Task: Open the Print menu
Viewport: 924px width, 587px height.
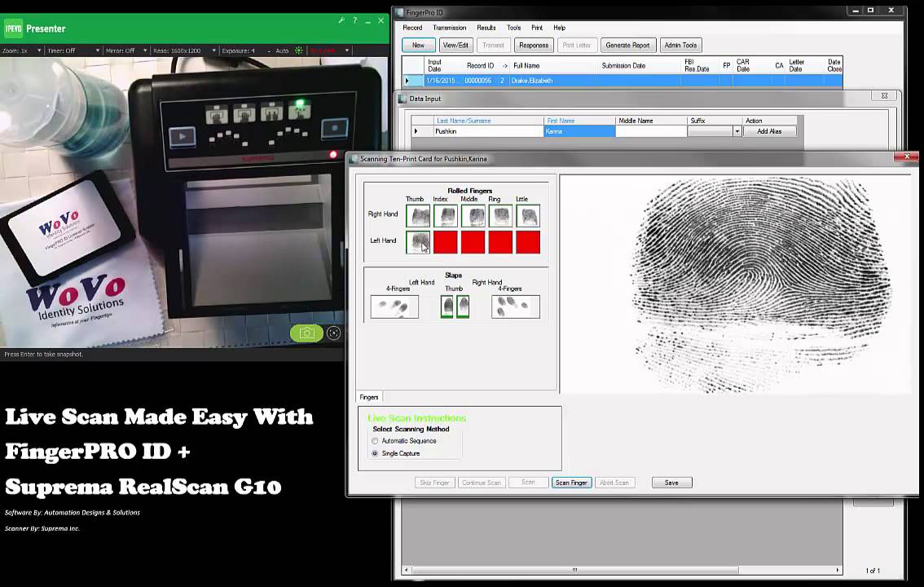Action: [537, 28]
